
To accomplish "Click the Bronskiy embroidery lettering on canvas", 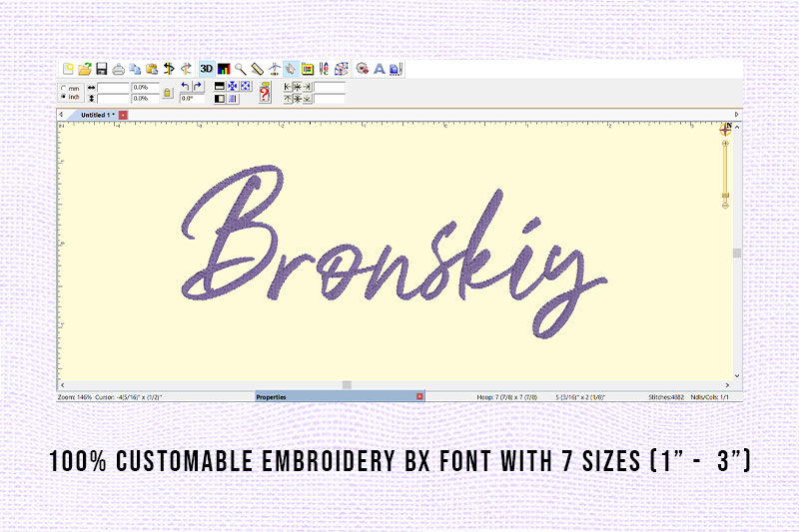I will (x=394, y=252).
